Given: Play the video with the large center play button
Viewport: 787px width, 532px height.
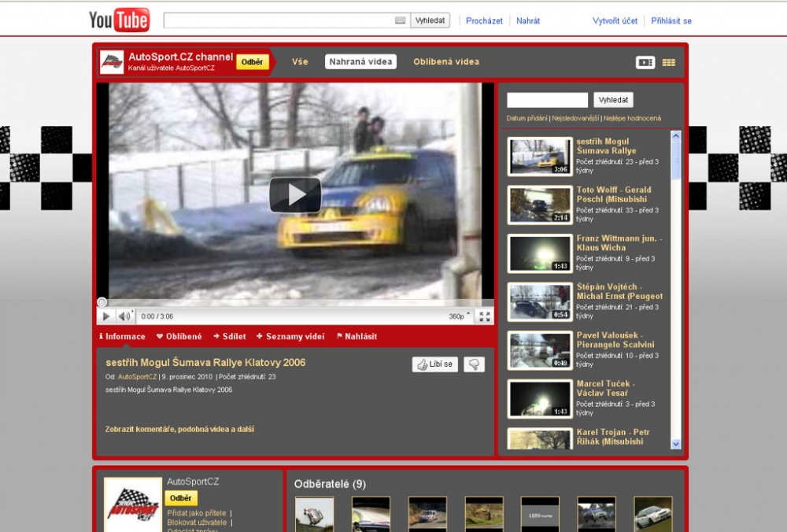Looking at the screenshot, I should click(x=295, y=194).
